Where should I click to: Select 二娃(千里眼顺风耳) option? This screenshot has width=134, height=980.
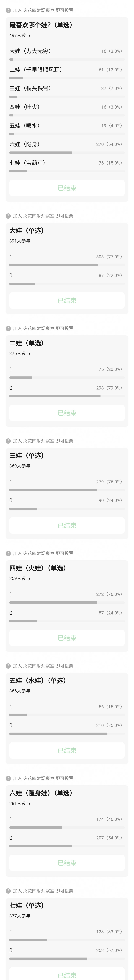(x=36, y=70)
